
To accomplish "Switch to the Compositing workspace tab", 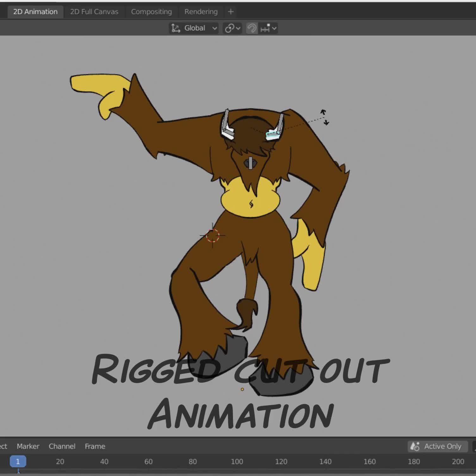I will click(151, 12).
